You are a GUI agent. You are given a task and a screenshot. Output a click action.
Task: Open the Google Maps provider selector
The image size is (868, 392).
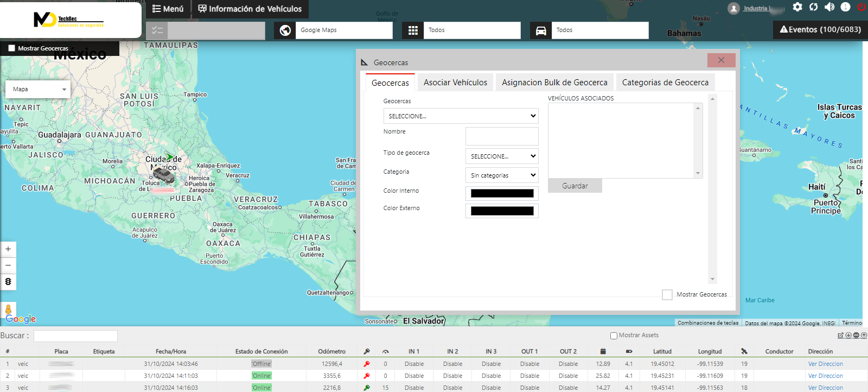pos(344,30)
